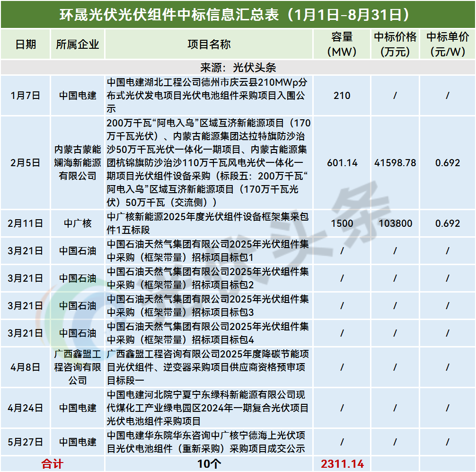Screen dimensions: 476x472
Task: Click 中国电建 company in the 5月27日 row
Action: click(78, 442)
